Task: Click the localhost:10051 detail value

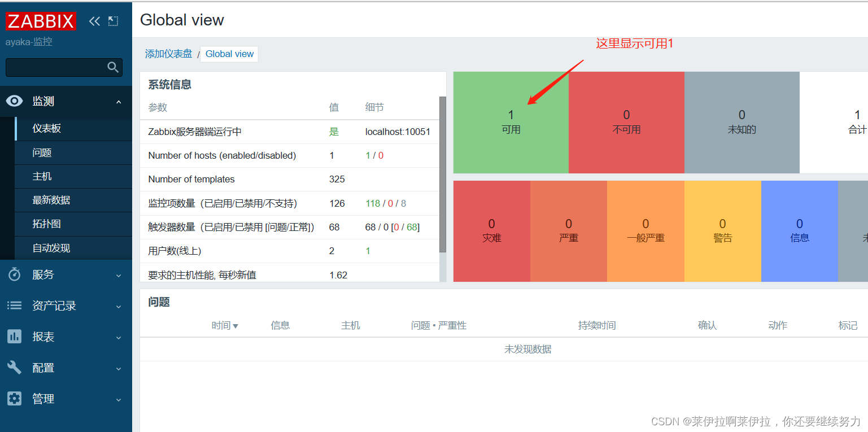Action: point(398,132)
